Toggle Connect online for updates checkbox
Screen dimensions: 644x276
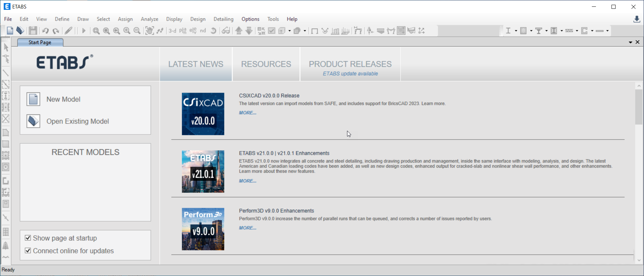(x=28, y=251)
